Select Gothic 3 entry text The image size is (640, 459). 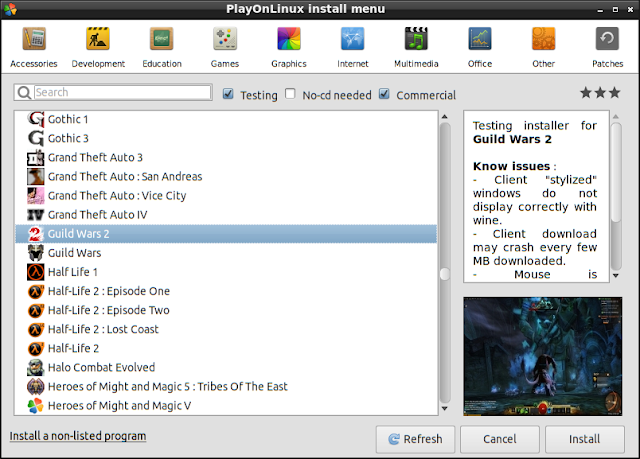(68, 138)
